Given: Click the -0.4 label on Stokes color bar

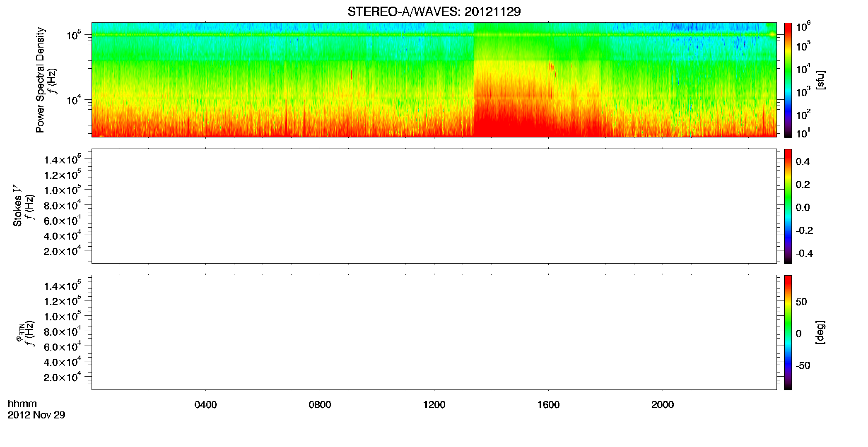Looking at the screenshot, I should (804, 254).
